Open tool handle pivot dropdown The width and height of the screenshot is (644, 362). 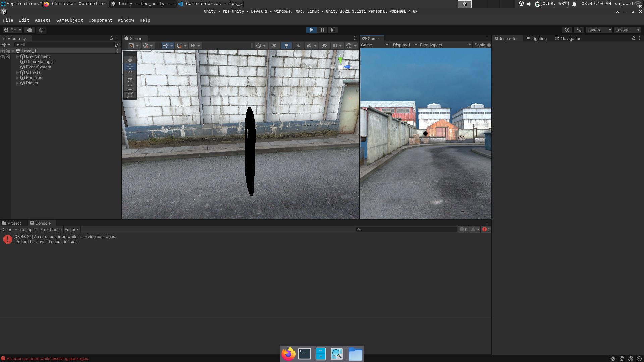click(x=134, y=46)
